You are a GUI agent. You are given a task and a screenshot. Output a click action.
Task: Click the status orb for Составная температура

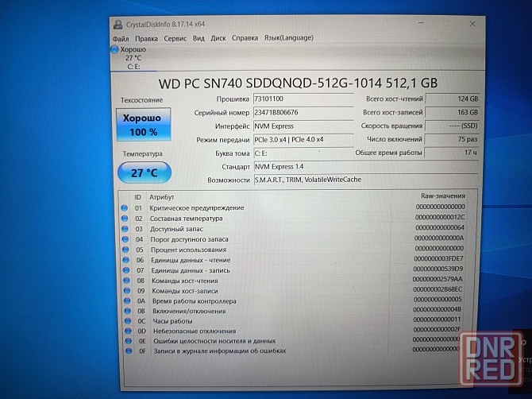[x=124, y=219]
